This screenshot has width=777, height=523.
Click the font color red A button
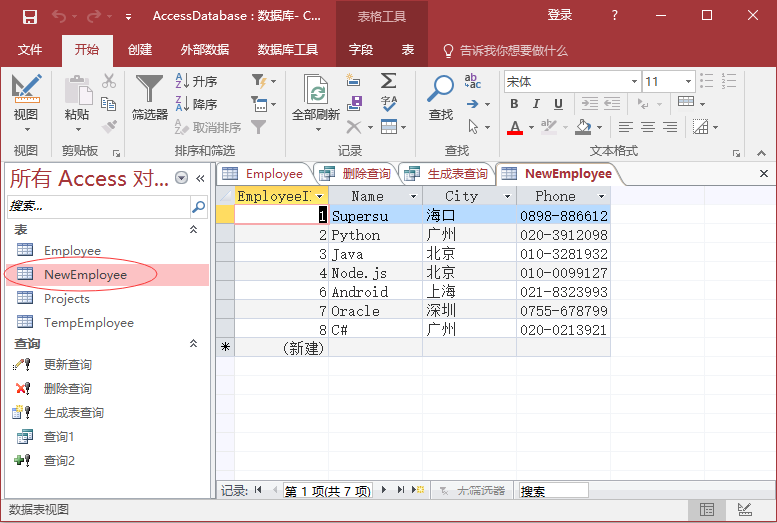(x=514, y=127)
